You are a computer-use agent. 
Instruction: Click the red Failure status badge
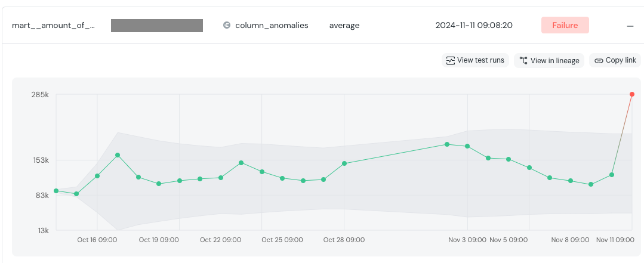pyautogui.click(x=565, y=25)
